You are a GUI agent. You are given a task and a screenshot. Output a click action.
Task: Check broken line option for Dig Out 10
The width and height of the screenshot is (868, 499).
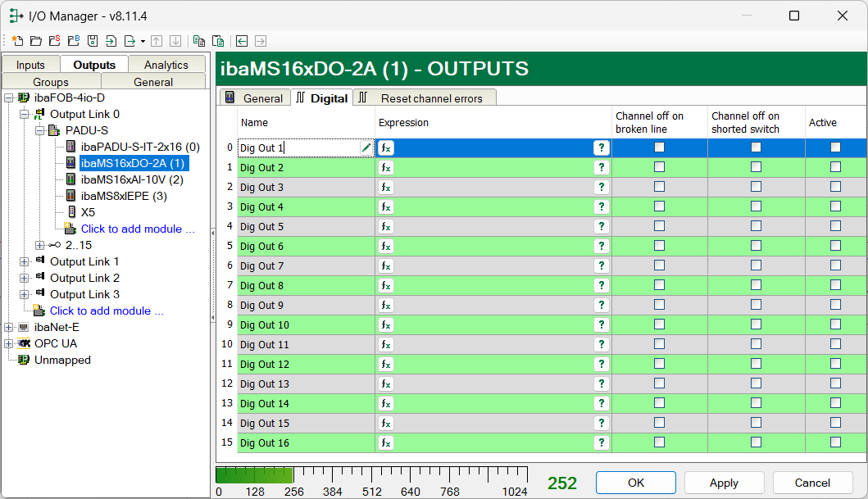pyautogui.click(x=659, y=324)
